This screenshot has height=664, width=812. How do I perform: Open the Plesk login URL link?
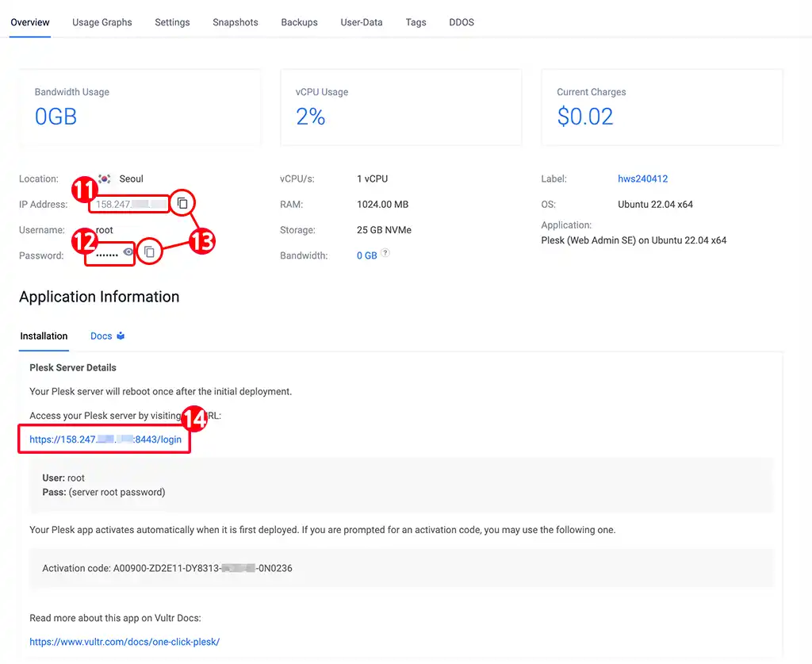click(105, 439)
